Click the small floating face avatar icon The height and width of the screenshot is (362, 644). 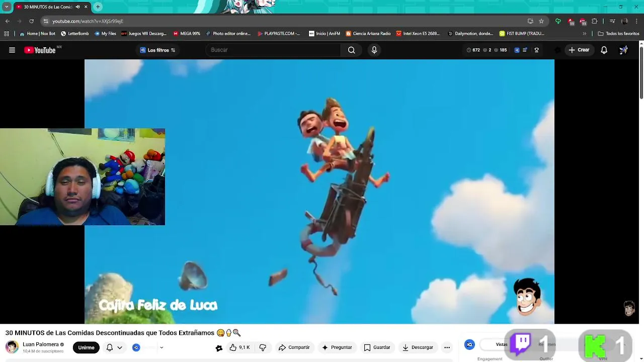click(x=629, y=308)
